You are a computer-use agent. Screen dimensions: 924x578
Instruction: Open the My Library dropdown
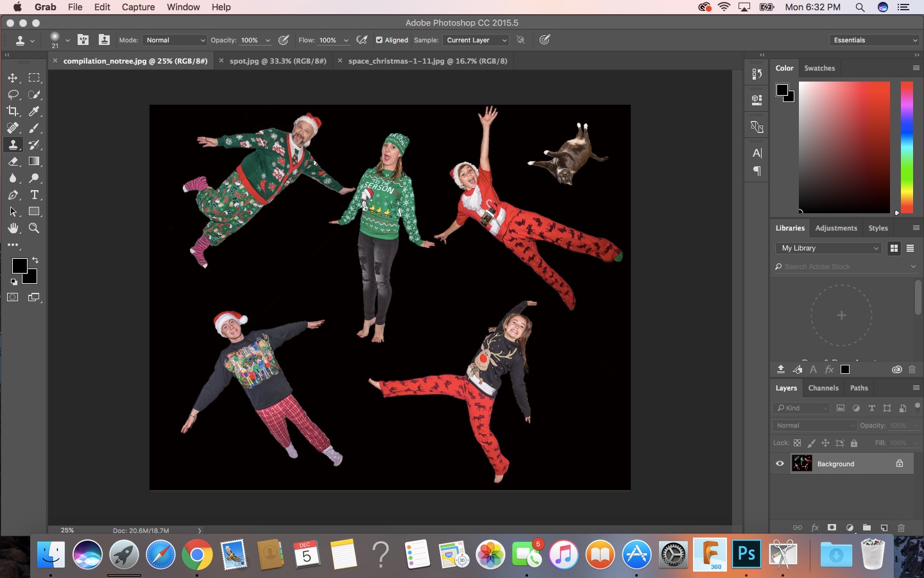(829, 248)
